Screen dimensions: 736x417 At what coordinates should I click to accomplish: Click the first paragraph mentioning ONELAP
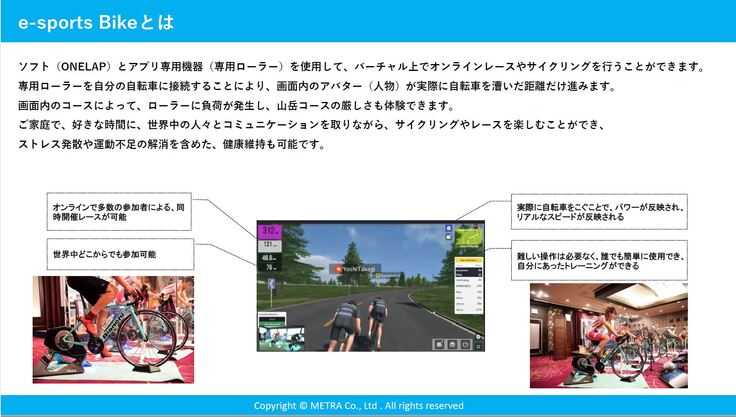pos(361,66)
